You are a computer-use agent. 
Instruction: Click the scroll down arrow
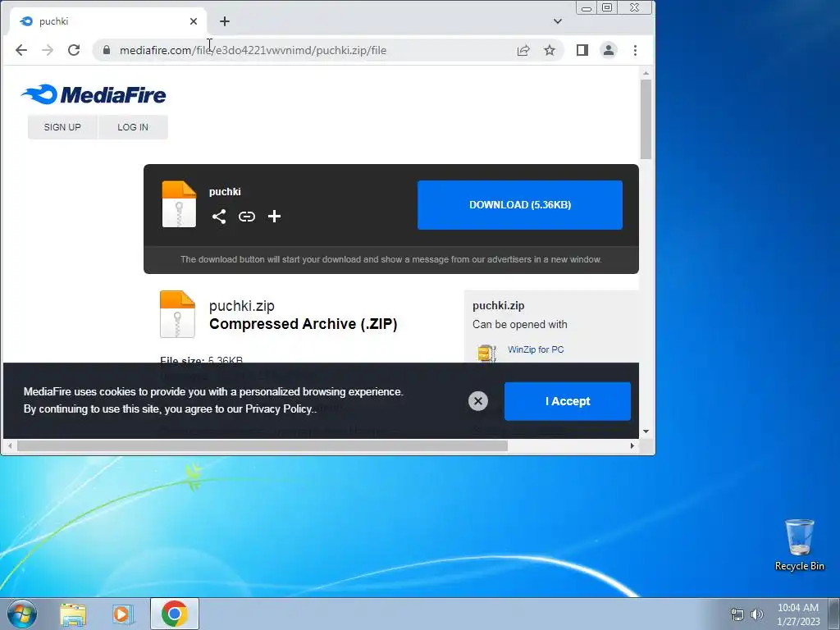(x=646, y=431)
